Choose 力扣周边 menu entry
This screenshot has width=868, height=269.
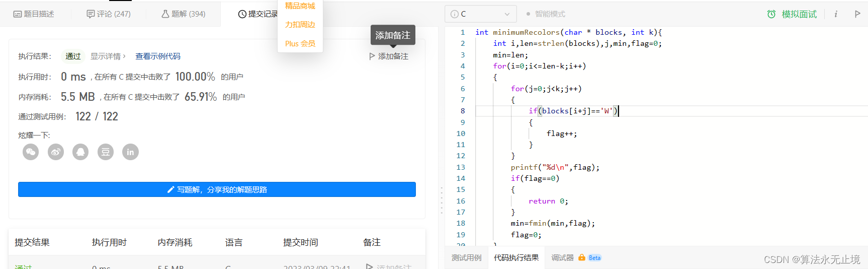point(300,25)
